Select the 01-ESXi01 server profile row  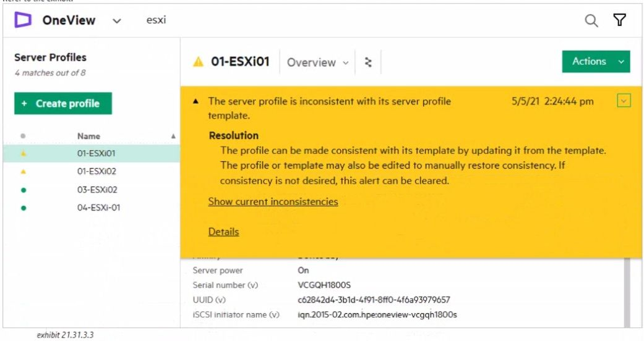(92, 154)
